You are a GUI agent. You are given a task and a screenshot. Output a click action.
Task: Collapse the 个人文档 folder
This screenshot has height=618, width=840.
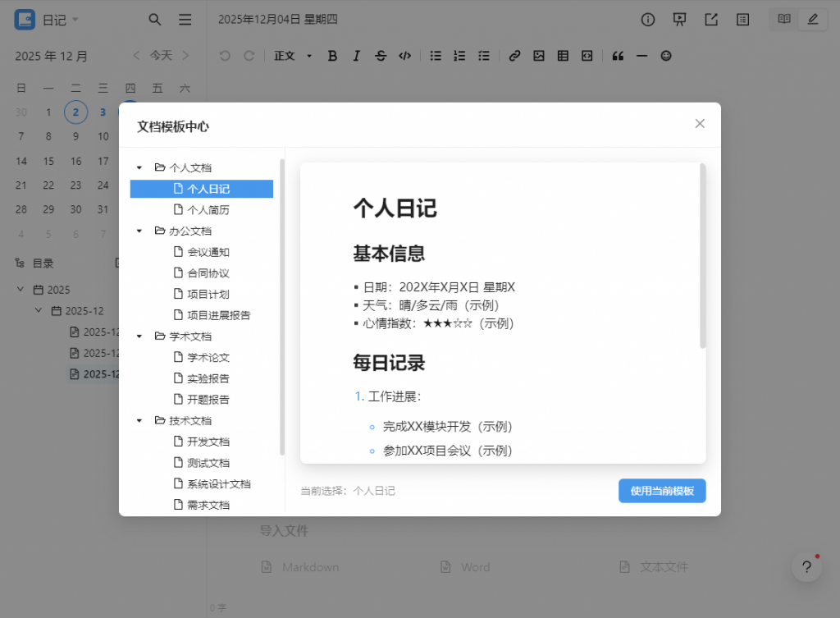pyautogui.click(x=139, y=167)
